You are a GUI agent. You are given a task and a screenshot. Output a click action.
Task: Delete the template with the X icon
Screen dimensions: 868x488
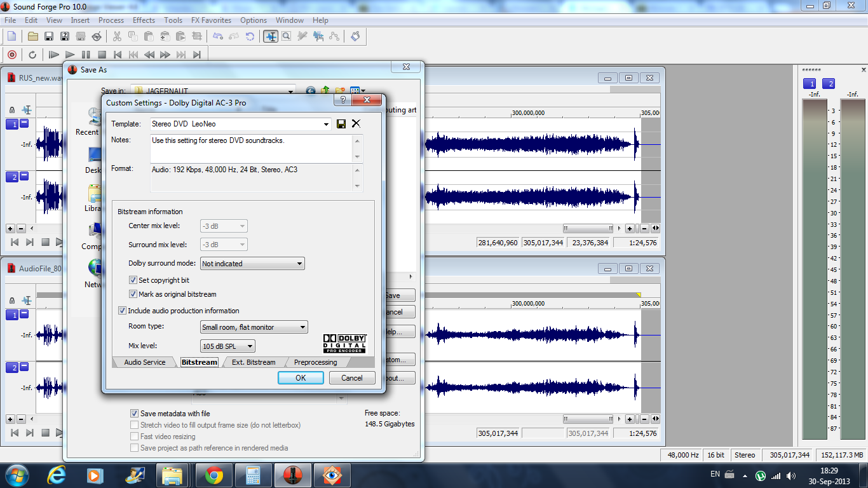coord(356,124)
